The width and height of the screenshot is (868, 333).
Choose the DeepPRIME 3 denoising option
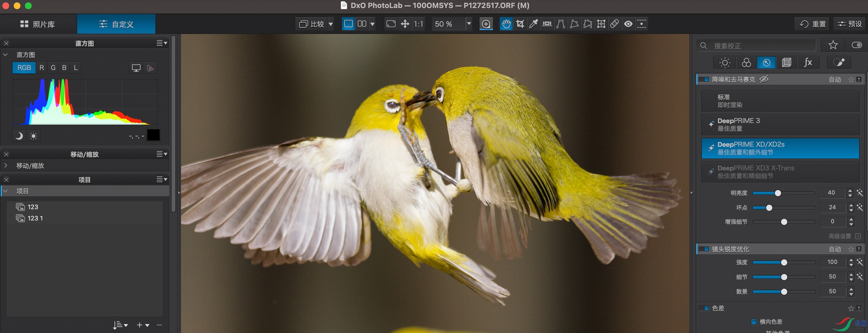coord(780,124)
